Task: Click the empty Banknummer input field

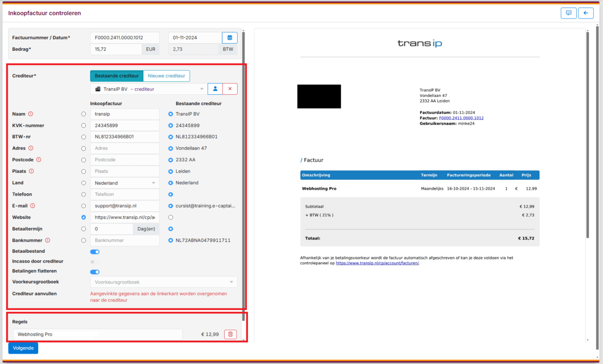Action: pyautogui.click(x=125, y=240)
